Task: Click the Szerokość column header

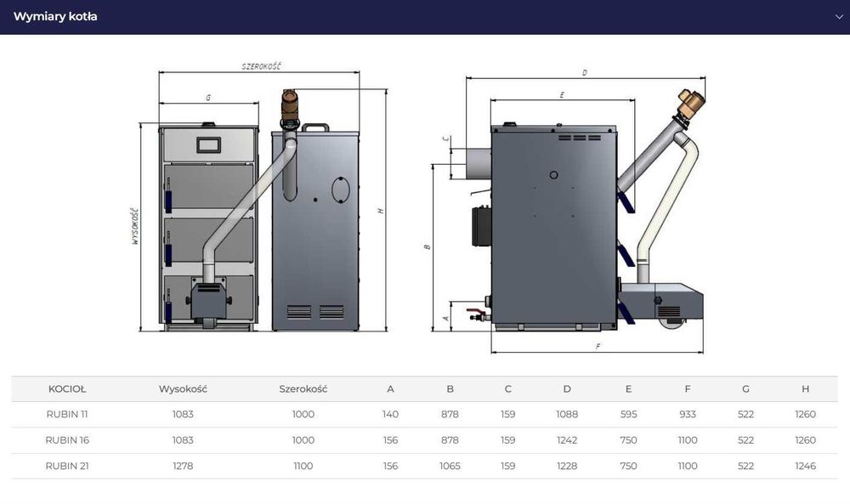Action: 303,389
